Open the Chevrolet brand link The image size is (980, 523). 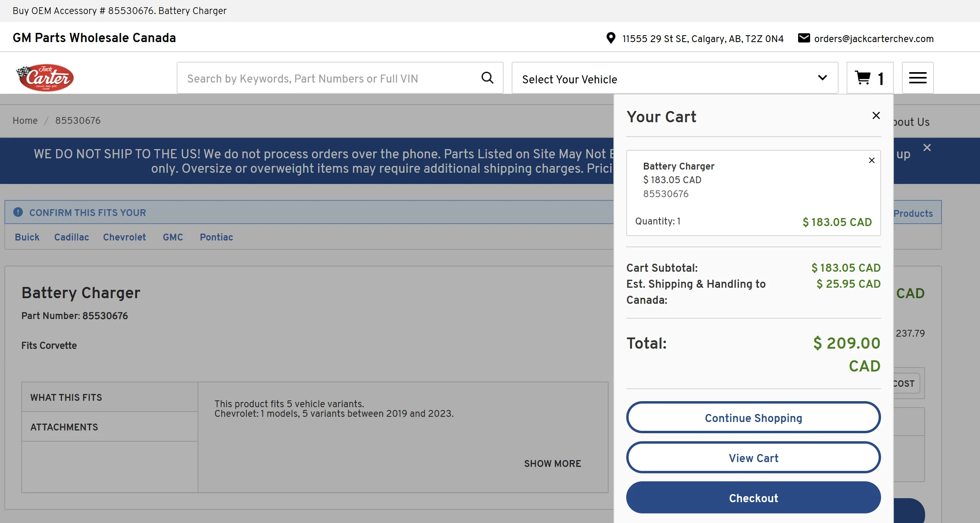click(x=124, y=237)
